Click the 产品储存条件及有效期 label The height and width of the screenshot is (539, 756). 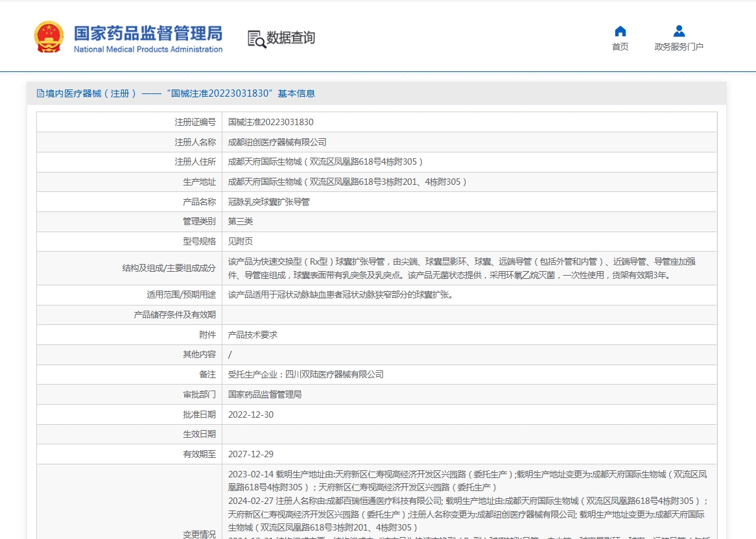pyautogui.click(x=174, y=315)
